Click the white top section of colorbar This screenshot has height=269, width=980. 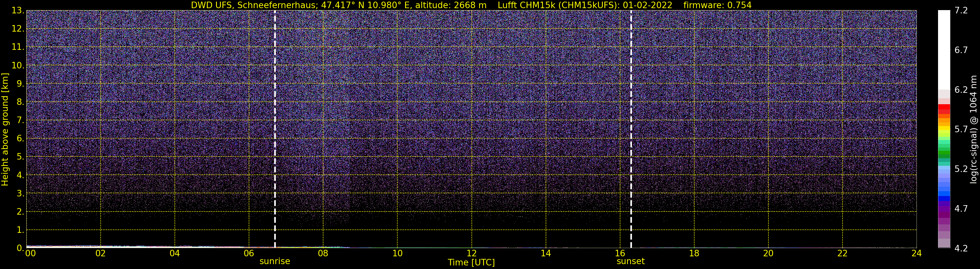coord(944,50)
